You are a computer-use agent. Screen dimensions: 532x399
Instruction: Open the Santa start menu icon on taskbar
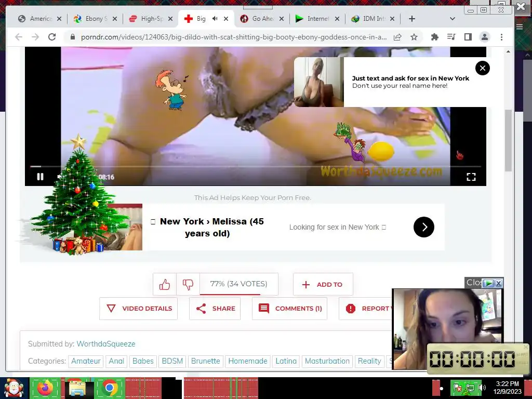14,388
